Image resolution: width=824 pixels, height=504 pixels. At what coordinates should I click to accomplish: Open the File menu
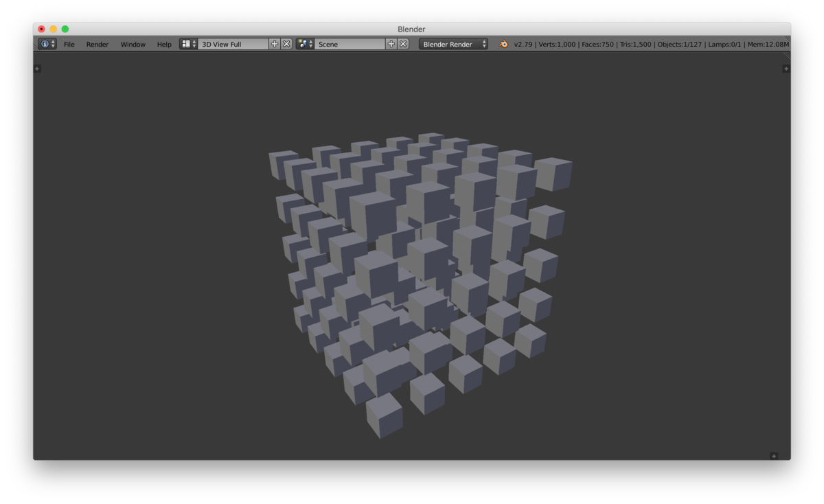point(69,44)
